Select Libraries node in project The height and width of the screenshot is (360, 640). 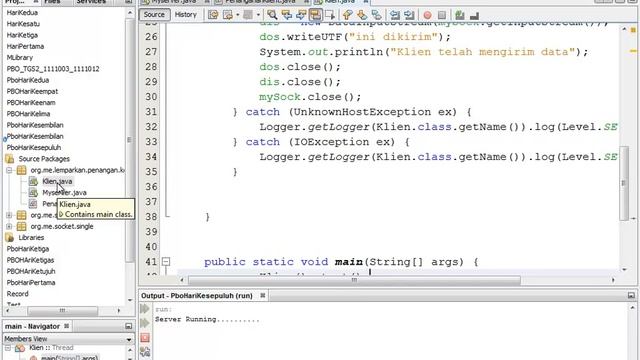coord(31,238)
